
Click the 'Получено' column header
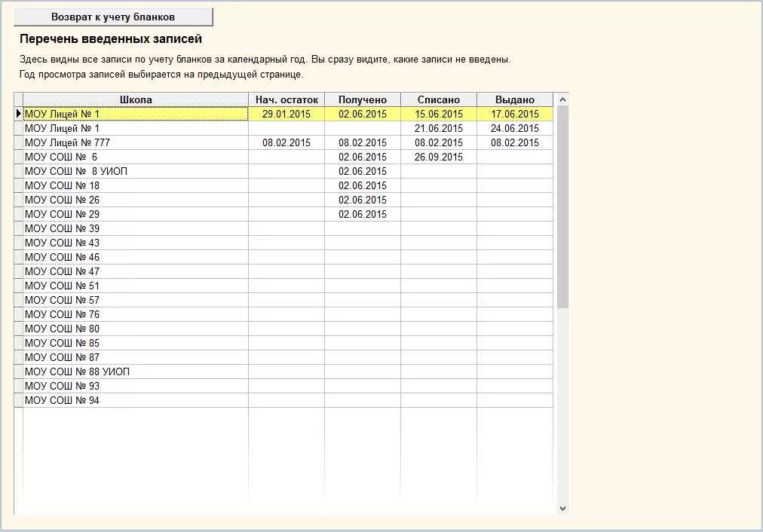pyautogui.click(x=363, y=99)
